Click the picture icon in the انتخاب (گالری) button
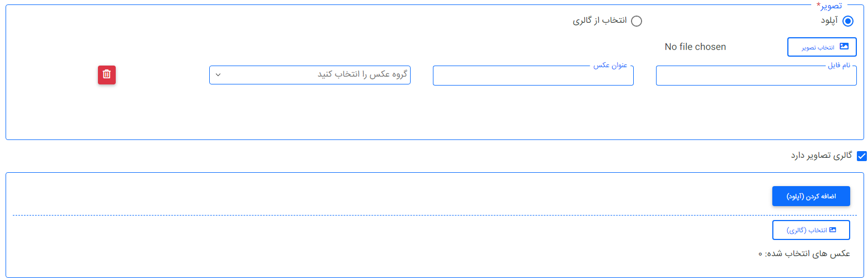The image size is (868, 280). [x=832, y=229]
